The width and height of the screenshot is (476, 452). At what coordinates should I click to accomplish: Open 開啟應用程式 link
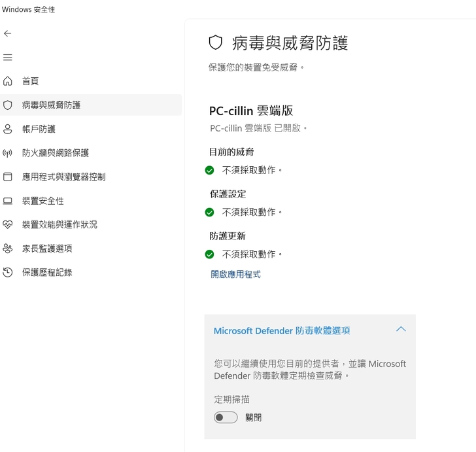point(235,275)
